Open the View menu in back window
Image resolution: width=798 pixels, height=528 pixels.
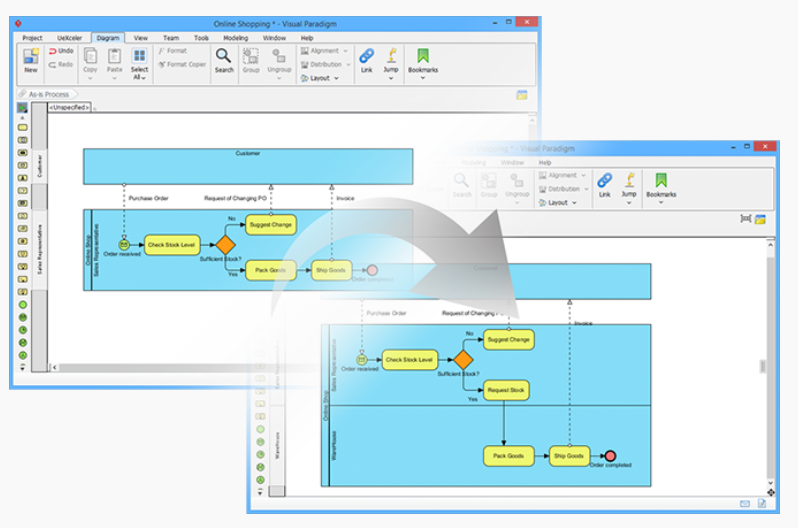point(140,38)
